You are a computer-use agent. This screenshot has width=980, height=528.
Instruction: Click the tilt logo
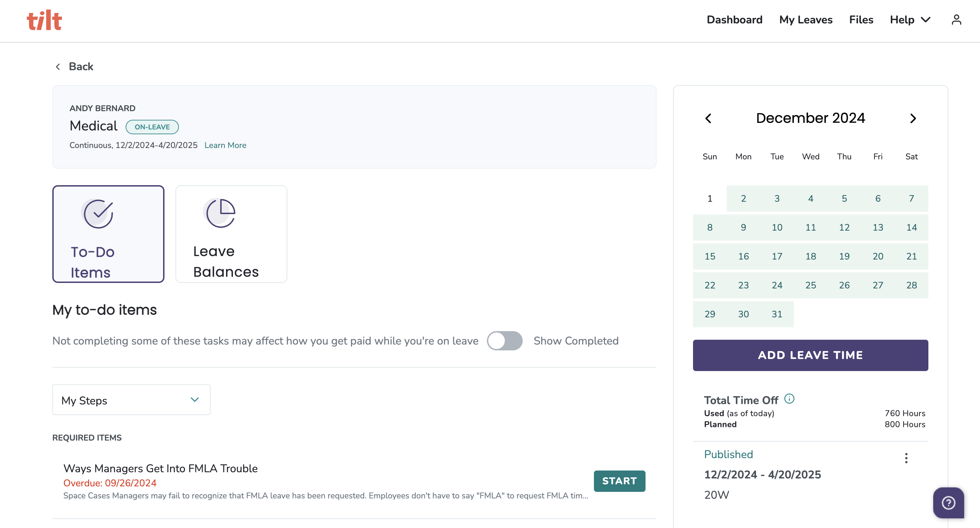tap(44, 20)
